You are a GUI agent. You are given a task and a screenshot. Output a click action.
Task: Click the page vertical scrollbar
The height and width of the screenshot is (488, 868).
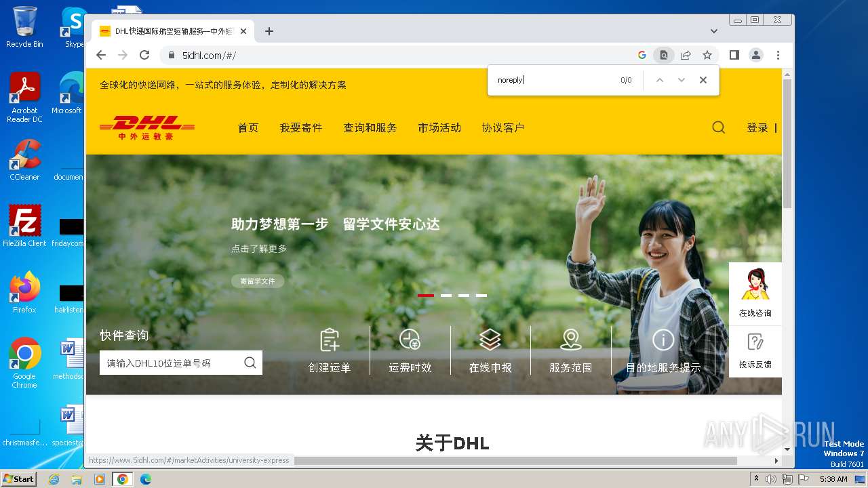tap(787, 143)
